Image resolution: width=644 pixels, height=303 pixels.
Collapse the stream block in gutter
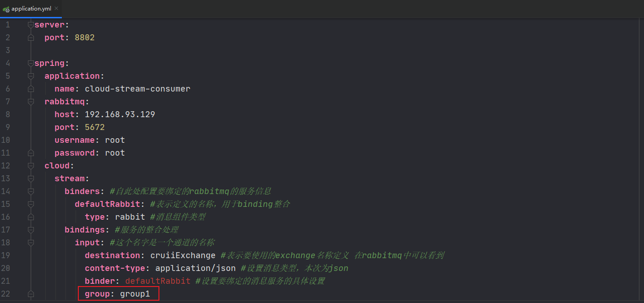pos(31,179)
